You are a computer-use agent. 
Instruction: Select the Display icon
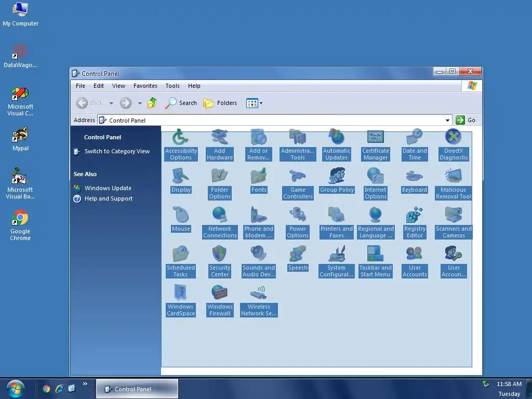tap(180, 181)
